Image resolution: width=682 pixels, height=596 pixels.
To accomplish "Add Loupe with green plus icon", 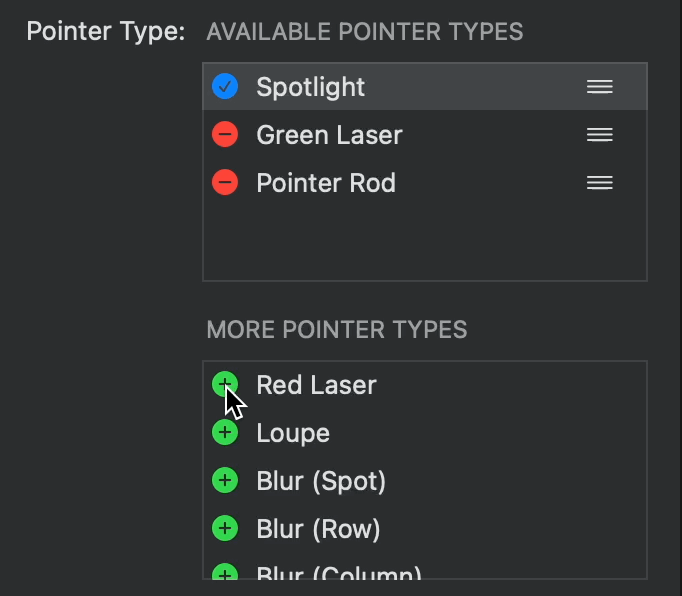I will coord(225,433).
